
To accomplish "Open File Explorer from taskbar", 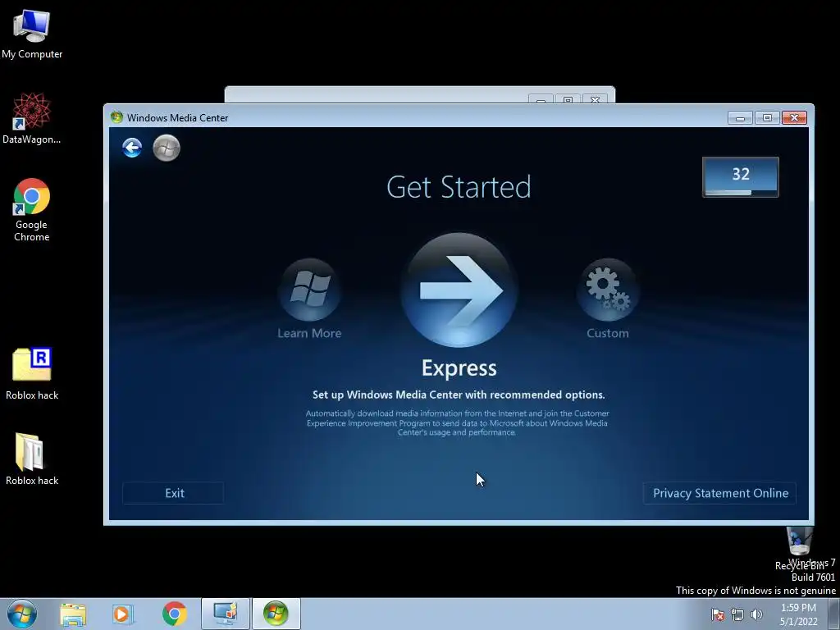I will [73, 614].
